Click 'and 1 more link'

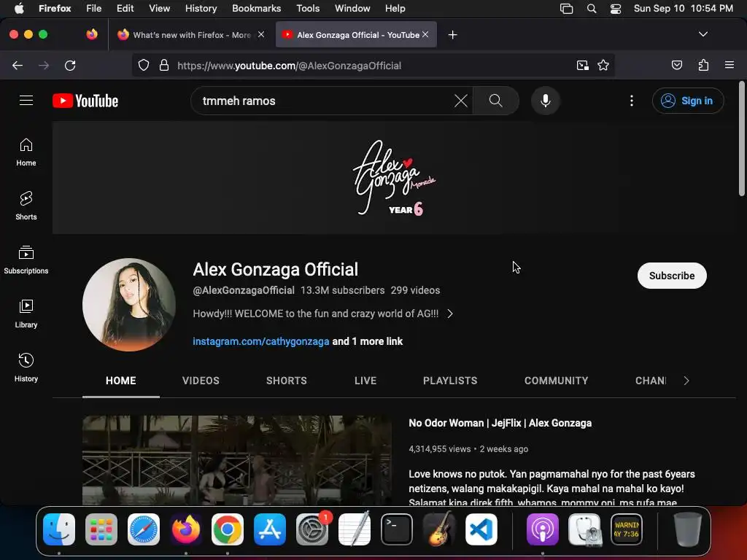(x=368, y=341)
